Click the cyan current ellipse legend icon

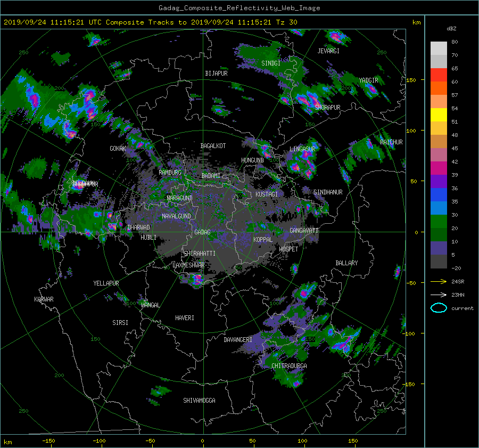(439, 308)
